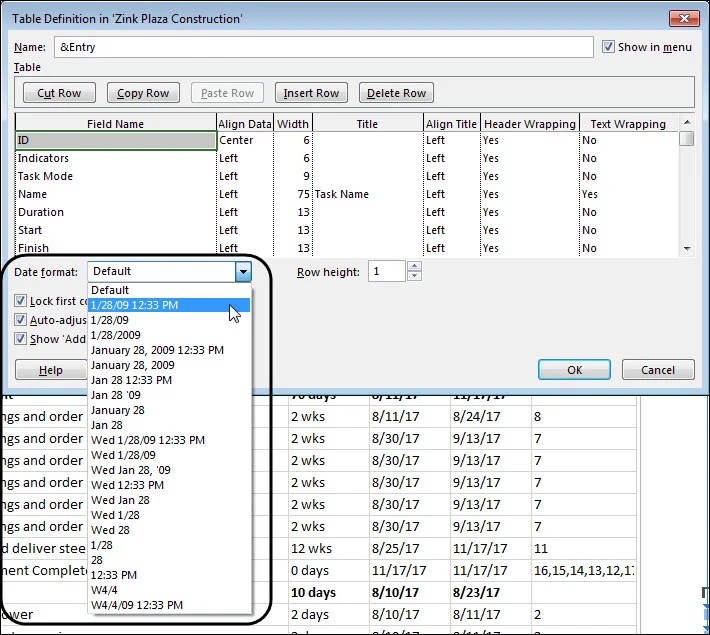Select the Name field row

[115, 194]
